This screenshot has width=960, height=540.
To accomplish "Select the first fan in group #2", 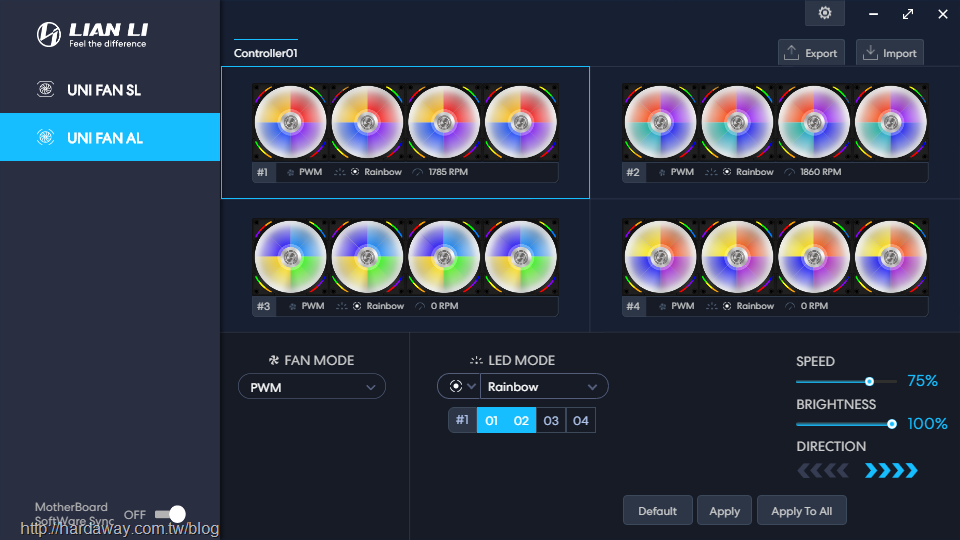I will (x=660, y=122).
